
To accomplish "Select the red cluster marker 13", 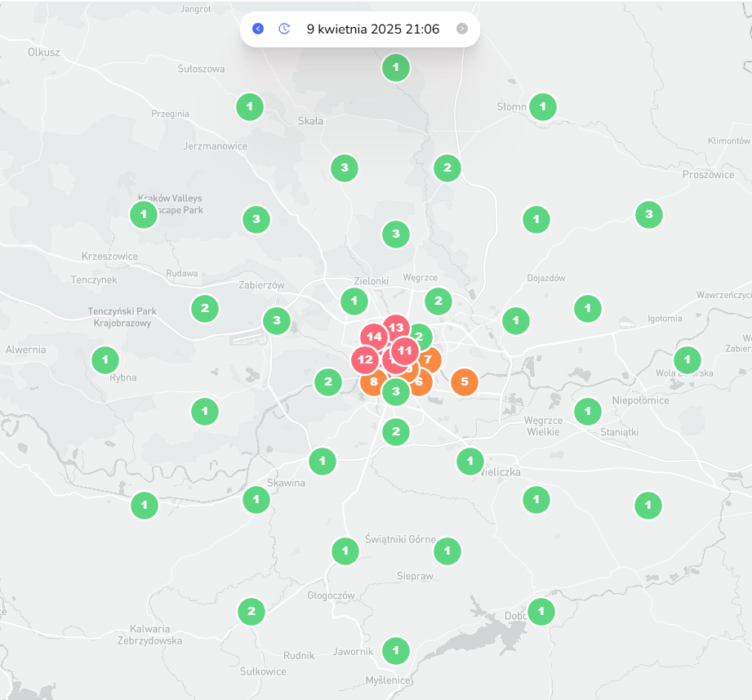I will 397,327.
